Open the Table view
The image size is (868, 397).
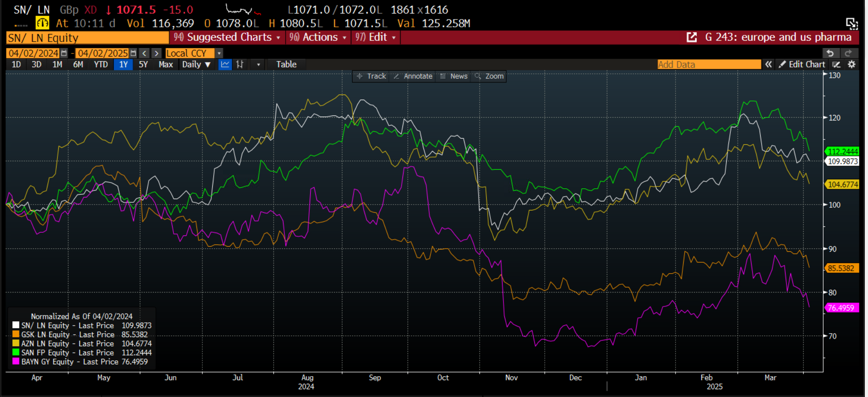[x=286, y=65]
